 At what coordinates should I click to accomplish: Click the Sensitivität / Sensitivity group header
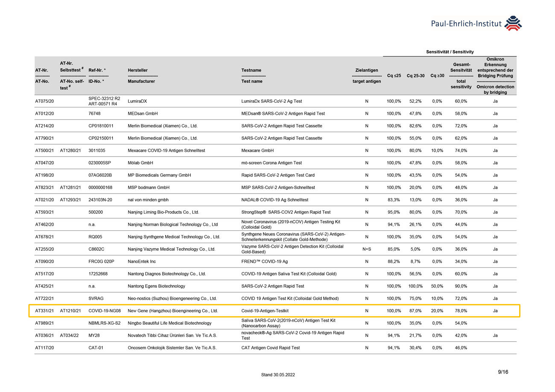450,52
